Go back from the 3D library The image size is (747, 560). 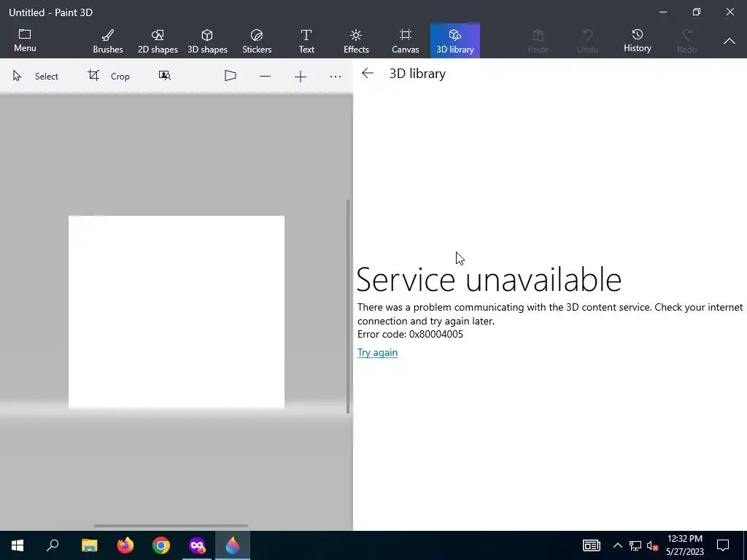(x=368, y=74)
